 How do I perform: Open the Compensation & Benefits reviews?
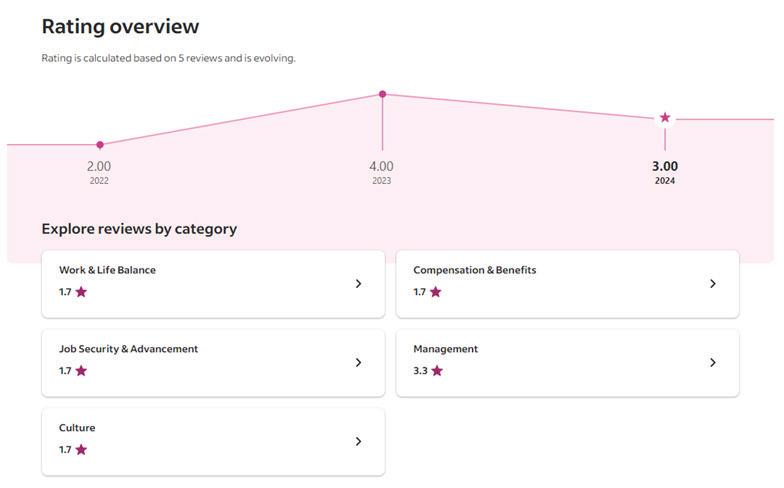tap(475, 270)
